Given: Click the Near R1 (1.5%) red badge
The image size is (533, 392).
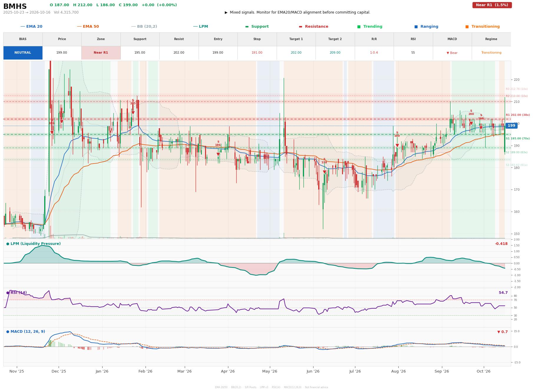Looking at the screenshot, I should coord(492,5).
